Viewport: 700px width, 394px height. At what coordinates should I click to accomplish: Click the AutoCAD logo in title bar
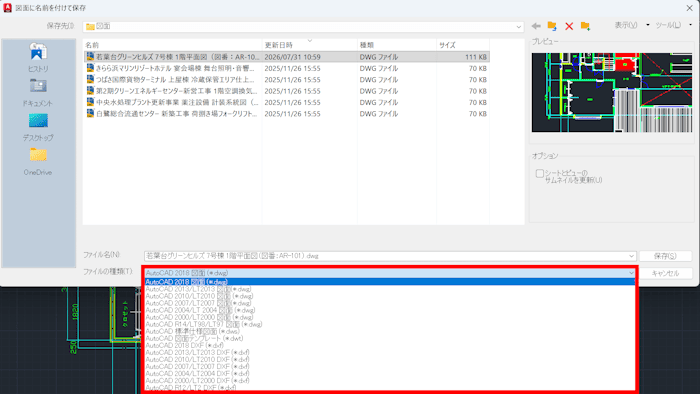tap(8, 8)
